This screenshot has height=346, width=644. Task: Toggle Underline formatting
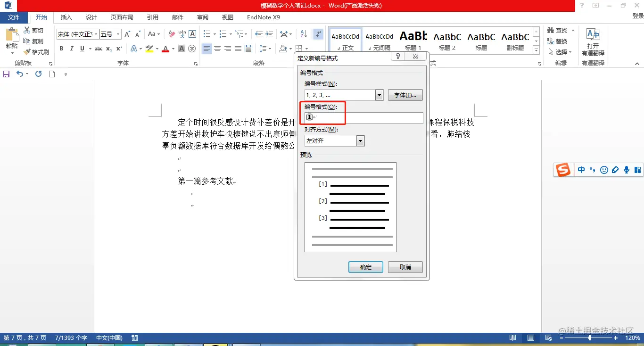[x=83, y=49]
